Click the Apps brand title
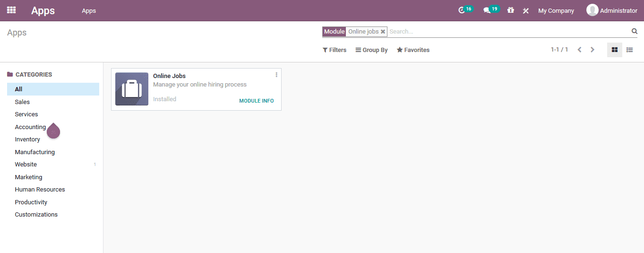Screen dimensions: 644x253 43,10
